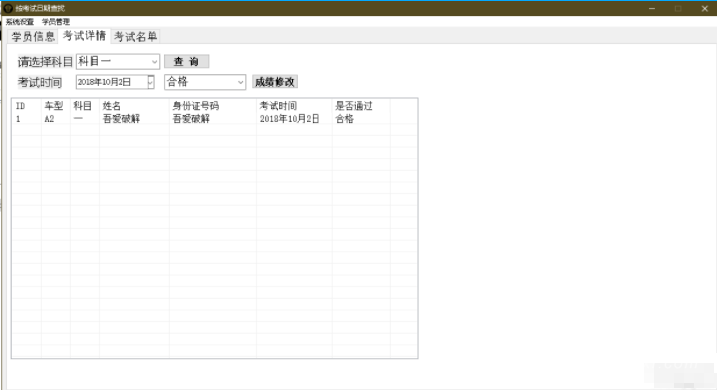717x390 pixels.
Task: Switch to the 考试名单 tab
Action: (135, 37)
